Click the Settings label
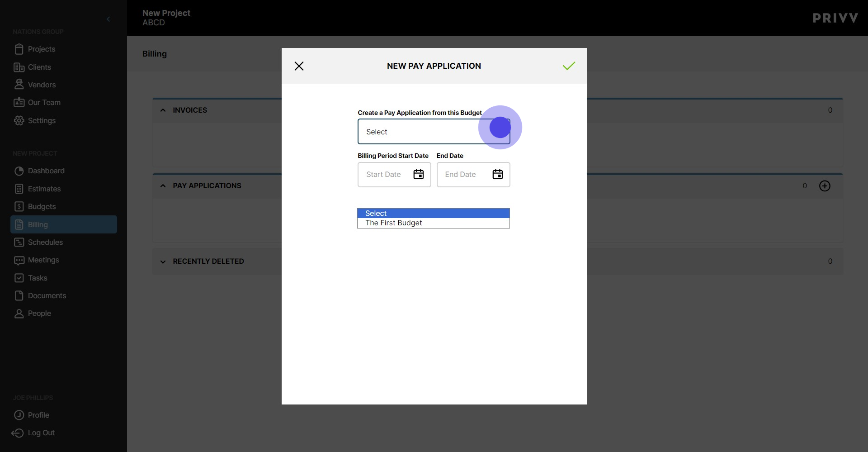The height and width of the screenshot is (452, 868). coord(42,120)
